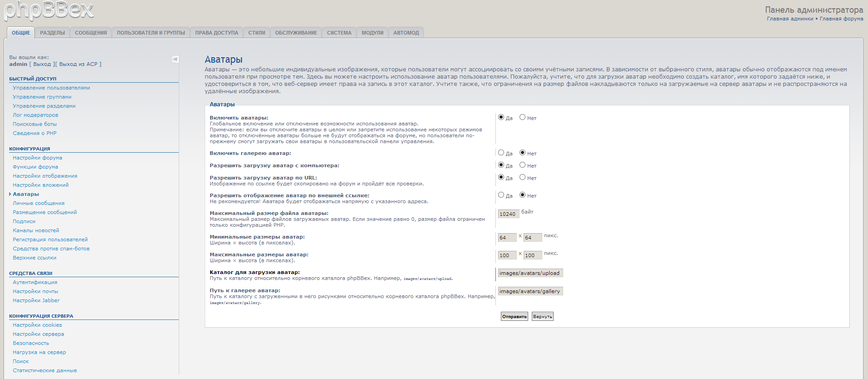868x379 pixels.
Task: Open the Автомод tab
Action: click(x=406, y=33)
